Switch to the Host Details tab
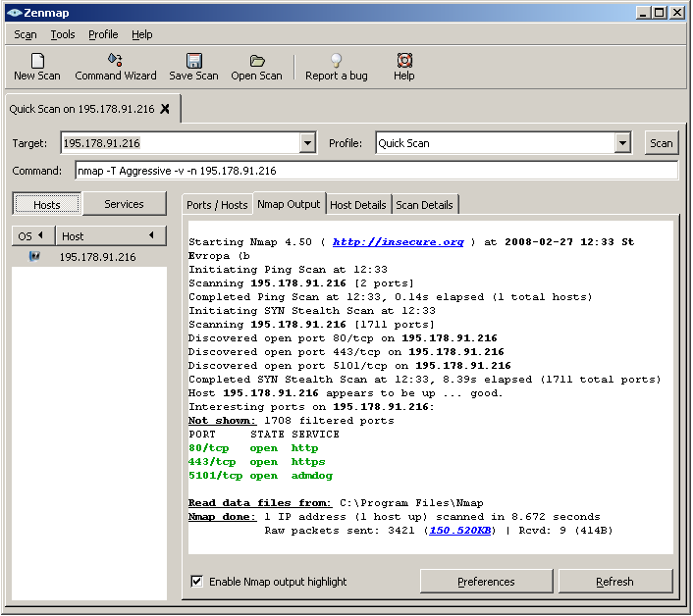Viewport: 693px width, 616px height. tap(358, 205)
